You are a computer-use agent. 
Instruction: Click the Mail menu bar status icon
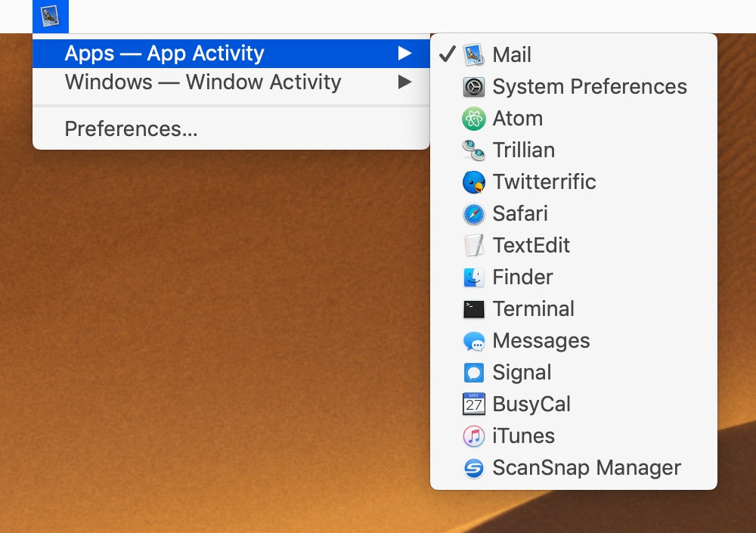coord(51,17)
